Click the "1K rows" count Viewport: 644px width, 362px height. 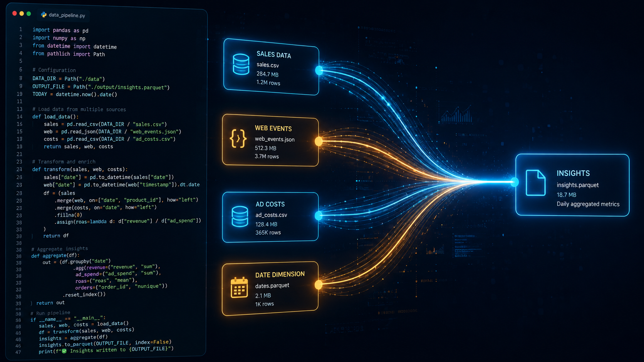coord(265,304)
